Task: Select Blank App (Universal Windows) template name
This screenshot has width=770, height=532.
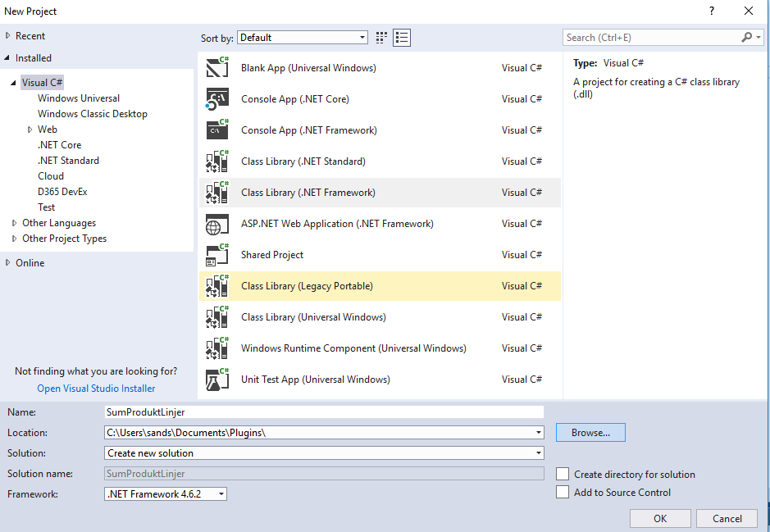Action: click(x=308, y=68)
